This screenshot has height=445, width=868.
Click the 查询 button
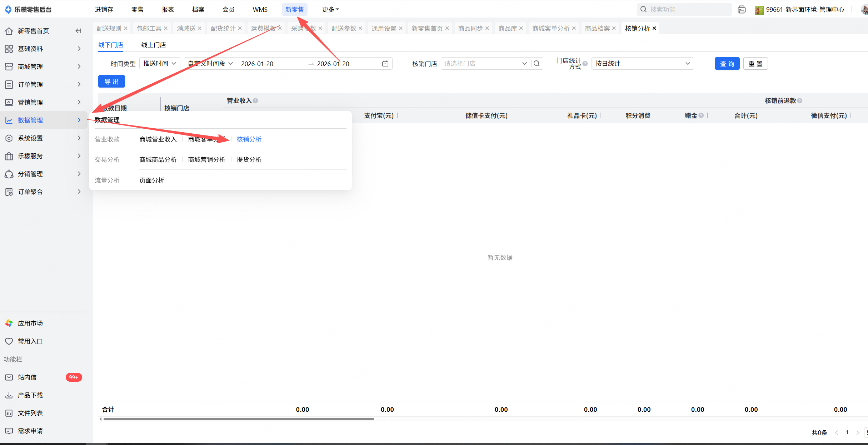[727, 64]
